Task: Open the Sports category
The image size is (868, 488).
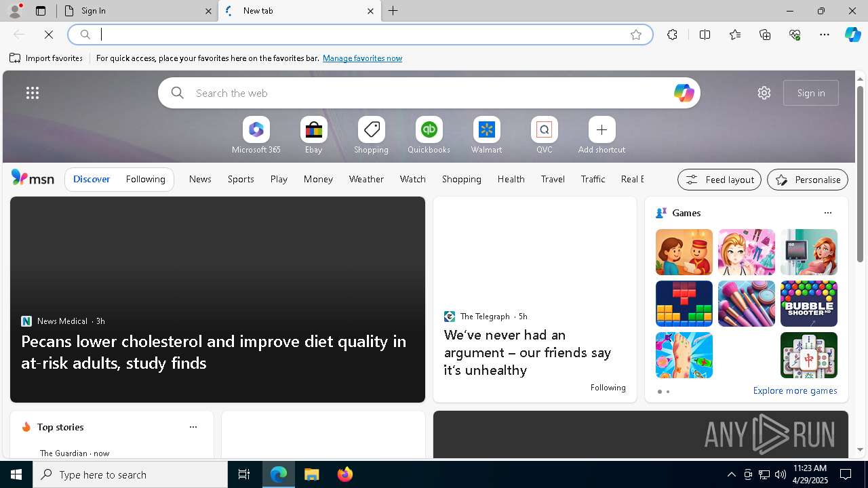Action: click(241, 179)
